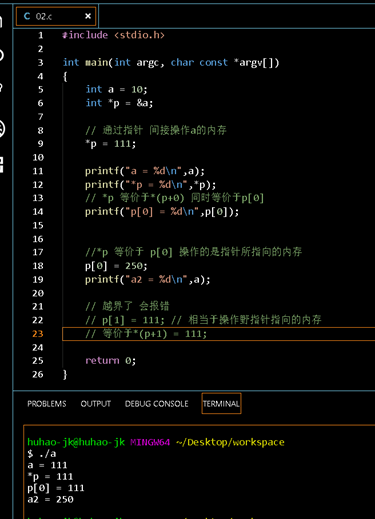The width and height of the screenshot is (375, 519).
Task: Click printf("a = %d\n",a) statement
Action: point(145,171)
